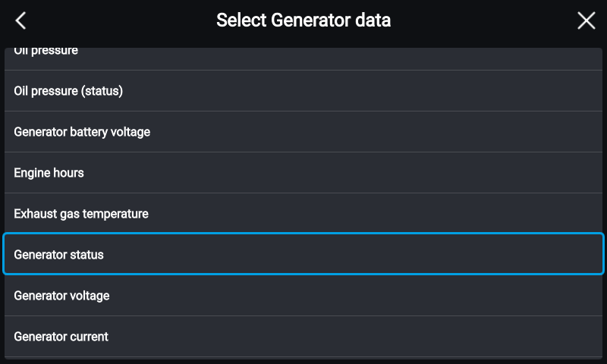Click the "Engine hours" text label
Screen dimensions: 607x364
click(x=49, y=173)
